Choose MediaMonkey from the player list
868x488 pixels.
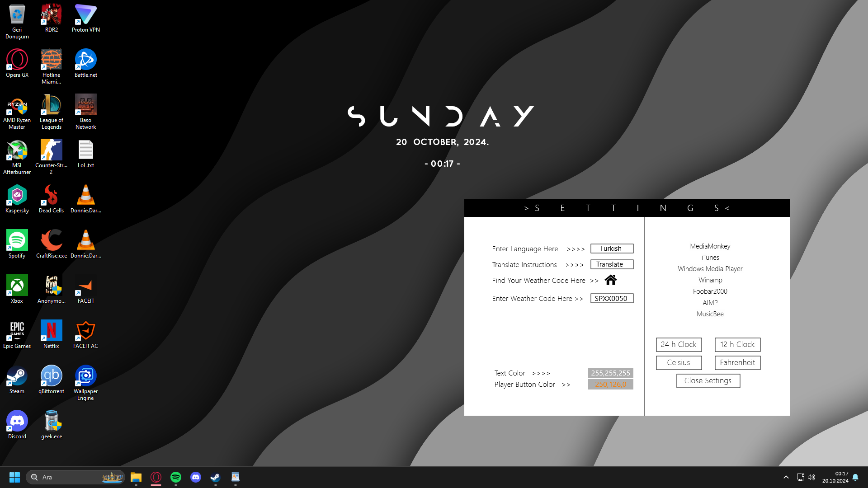coord(710,246)
